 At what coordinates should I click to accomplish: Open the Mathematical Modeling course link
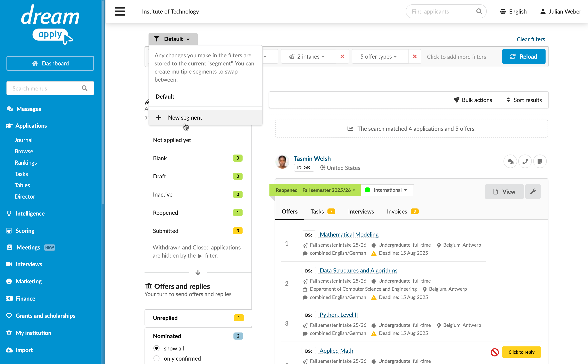349,235
